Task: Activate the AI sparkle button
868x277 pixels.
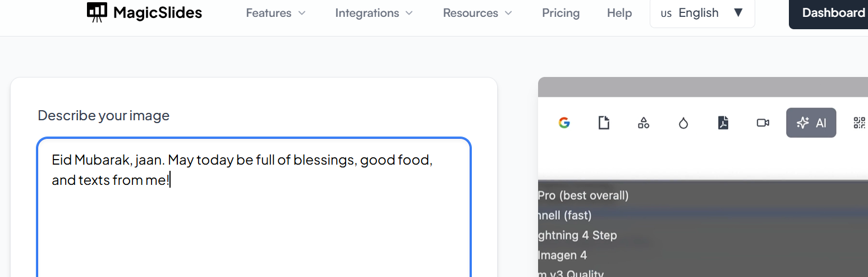Action: pyautogui.click(x=811, y=122)
